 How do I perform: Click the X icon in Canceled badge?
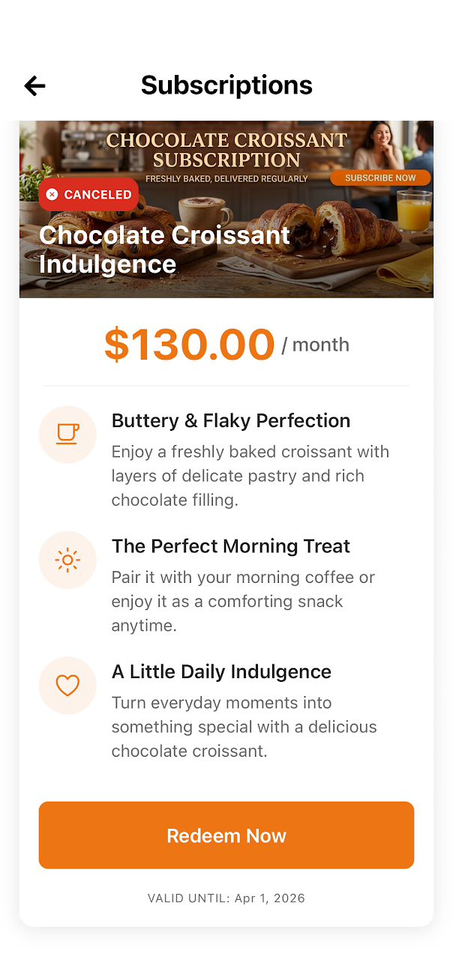click(52, 195)
